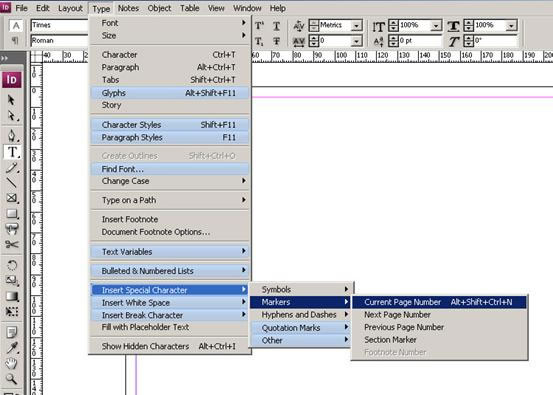Open the Glyphs panel entry
Screen dimensions: 553x395
click(170, 93)
